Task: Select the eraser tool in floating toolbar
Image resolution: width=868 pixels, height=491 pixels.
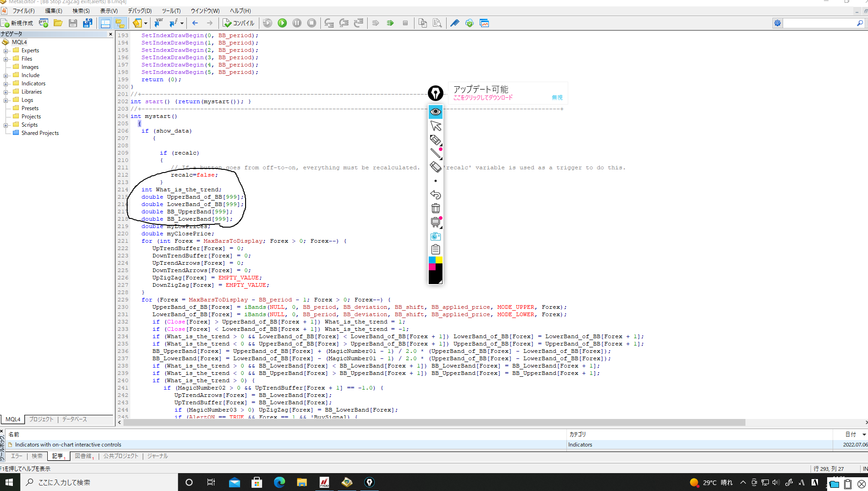Action: (436, 167)
